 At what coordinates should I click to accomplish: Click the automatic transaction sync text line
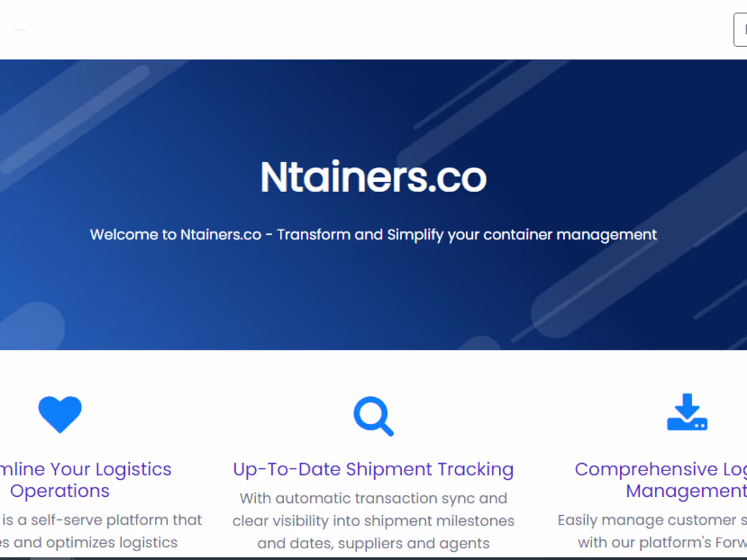pos(373,498)
